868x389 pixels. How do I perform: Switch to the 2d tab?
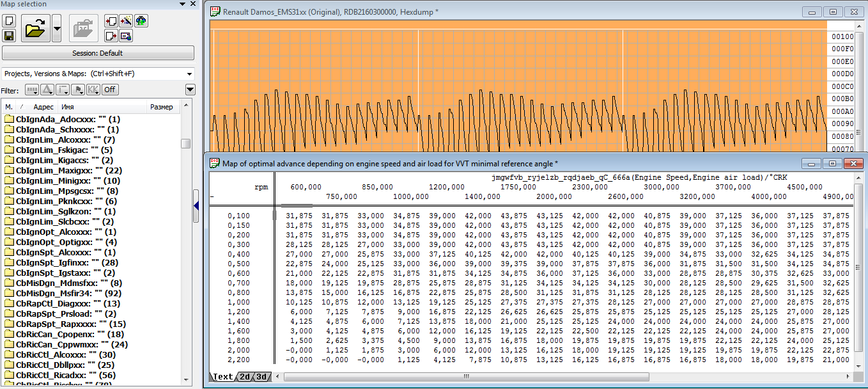click(x=244, y=377)
